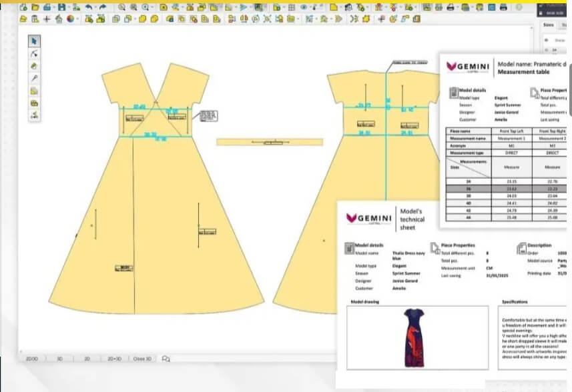Click the Close 3D tab
The width and height of the screenshot is (572, 392).
click(143, 359)
